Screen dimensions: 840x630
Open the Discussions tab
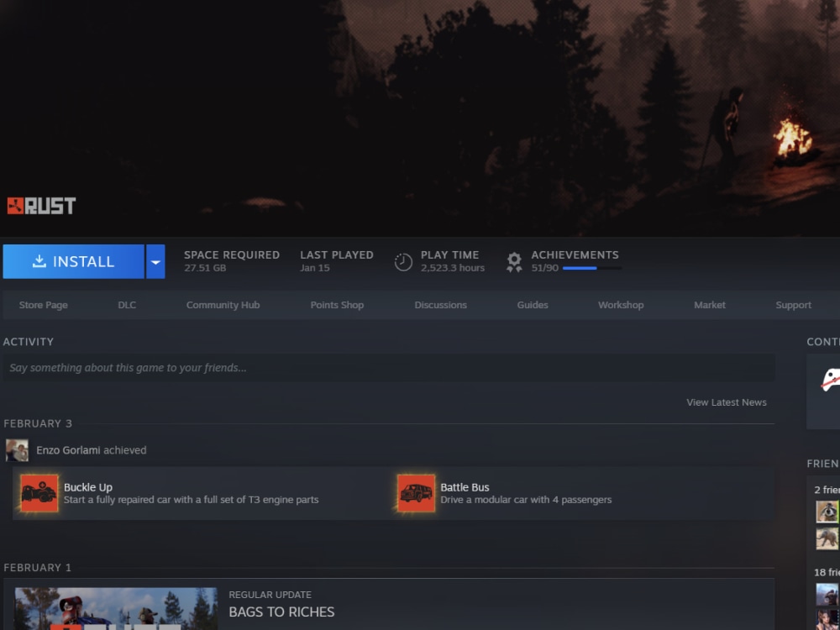click(440, 305)
